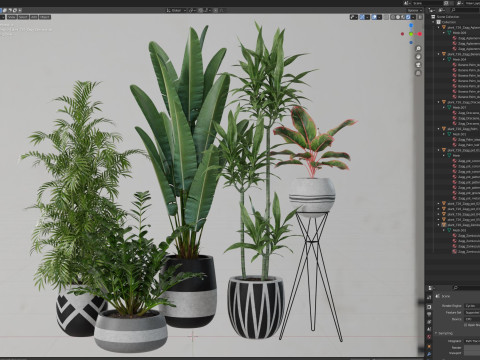Click the zoom magnifier navigation icon
The image size is (480, 360).
pos(419,49)
